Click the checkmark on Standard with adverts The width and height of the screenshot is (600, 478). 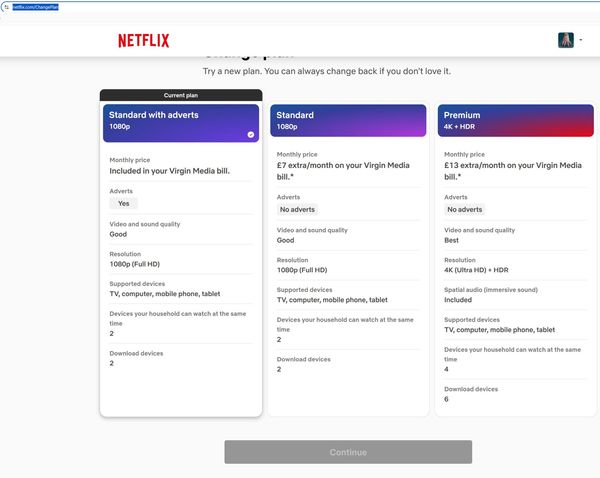[250, 134]
